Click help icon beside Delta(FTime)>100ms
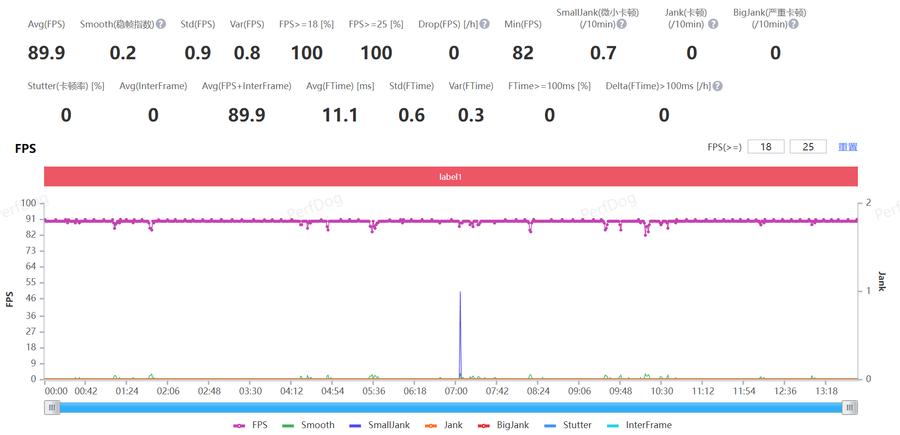This screenshot has height=435, width=900. click(717, 86)
